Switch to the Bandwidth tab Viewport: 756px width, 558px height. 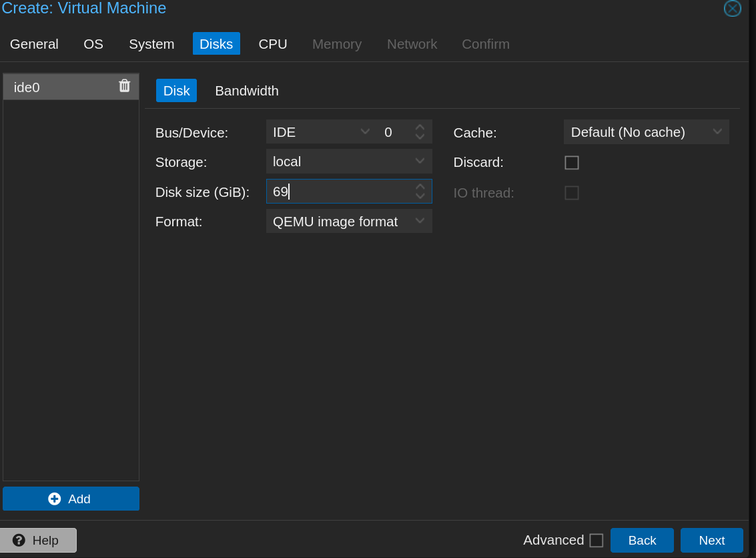coord(246,91)
